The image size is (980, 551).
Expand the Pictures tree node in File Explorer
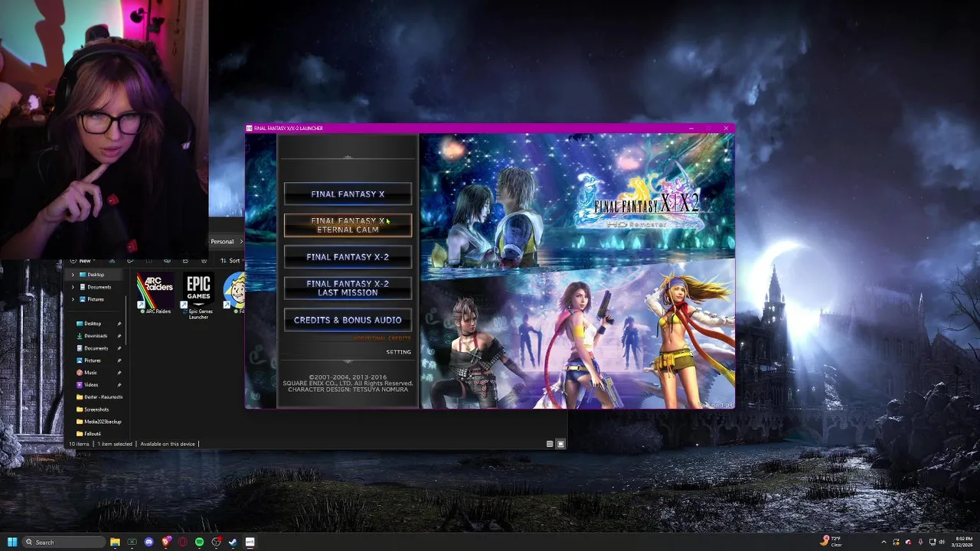tap(73, 299)
